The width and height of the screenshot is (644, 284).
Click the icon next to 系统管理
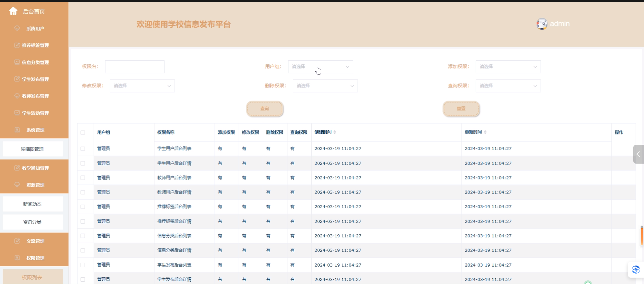[x=17, y=130]
